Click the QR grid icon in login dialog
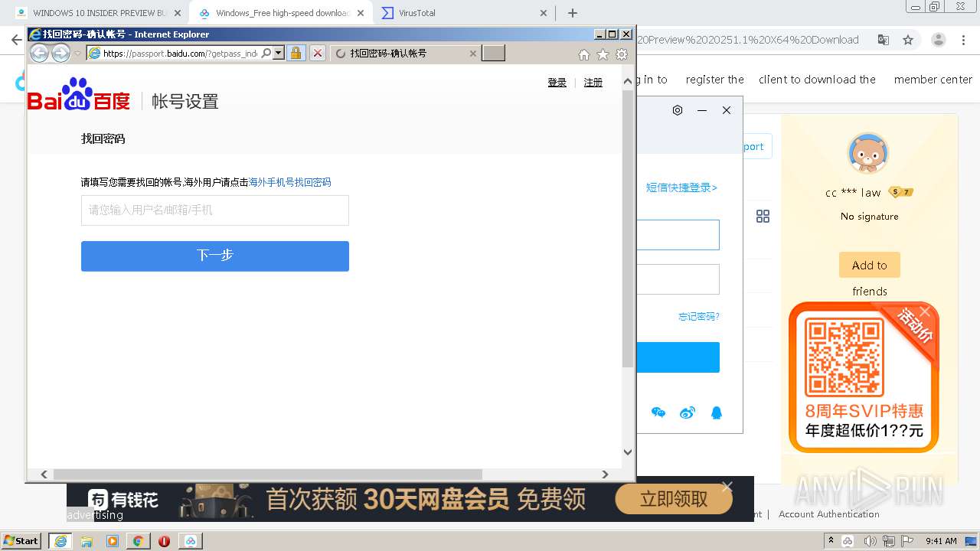Viewport: 980px width, 551px height. 763,217
